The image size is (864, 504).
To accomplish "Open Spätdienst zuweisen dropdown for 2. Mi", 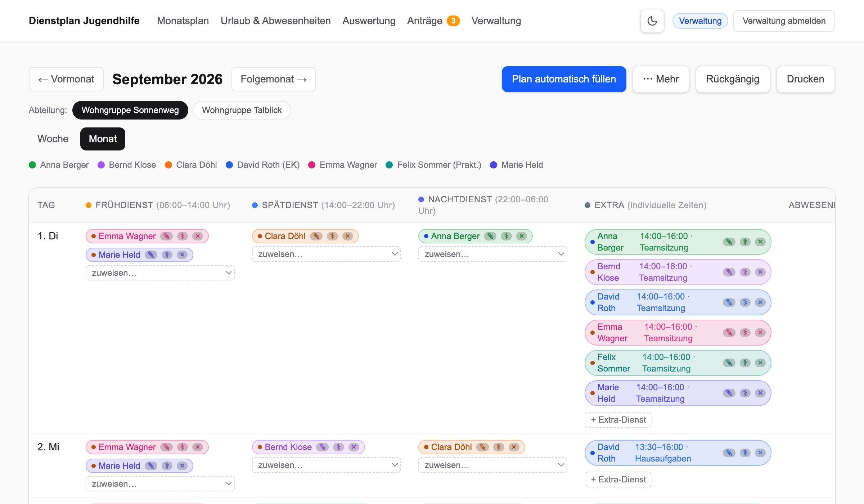I will [x=327, y=465].
